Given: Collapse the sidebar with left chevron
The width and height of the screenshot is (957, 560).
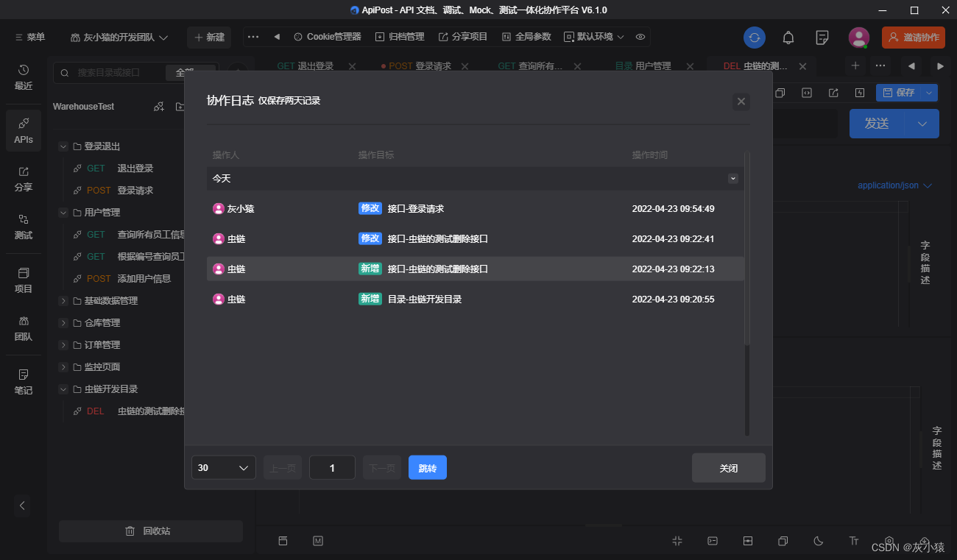Looking at the screenshot, I should click(x=22, y=506).
